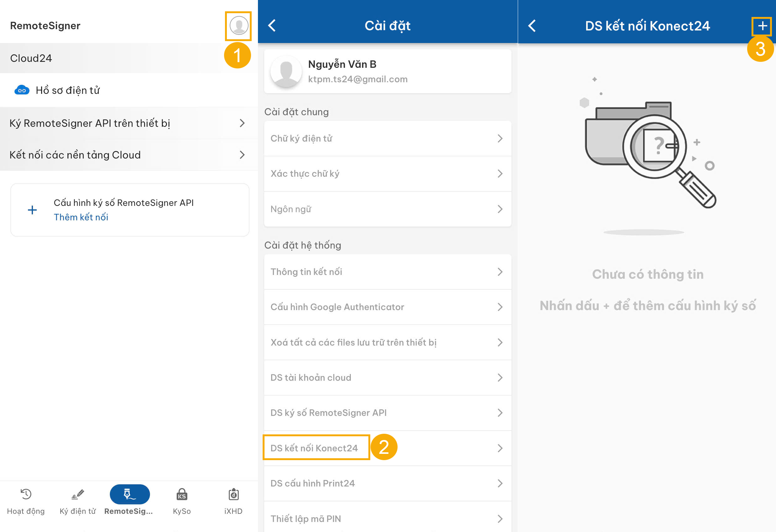This screenshot has height=532, width=776.
Task: Tap Nguyễn Văn B profile card
Action: pyautogui.click(x=387, y=72)
